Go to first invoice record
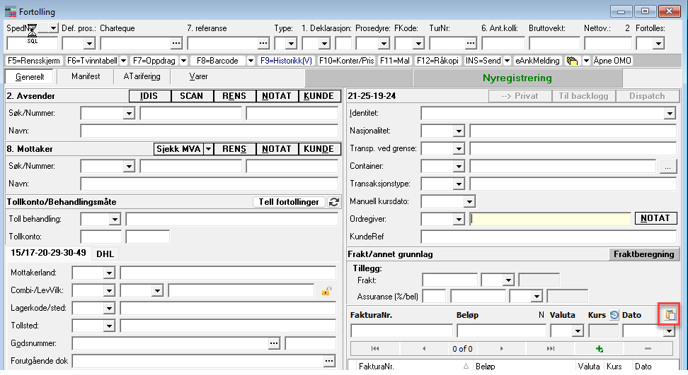Screen dimensions: 688x375 tap(375, 349)
